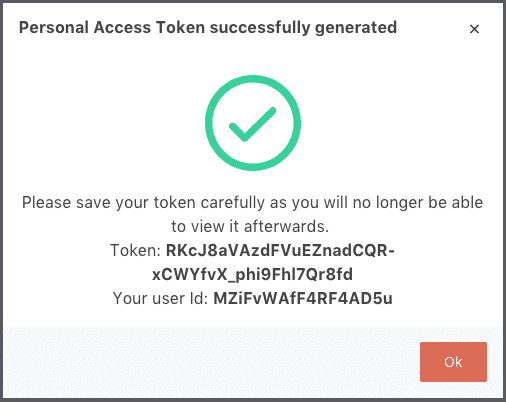Click the 'to view it afterwards.' text
This screenshot has height=402, width=506.
coord(250,227)
